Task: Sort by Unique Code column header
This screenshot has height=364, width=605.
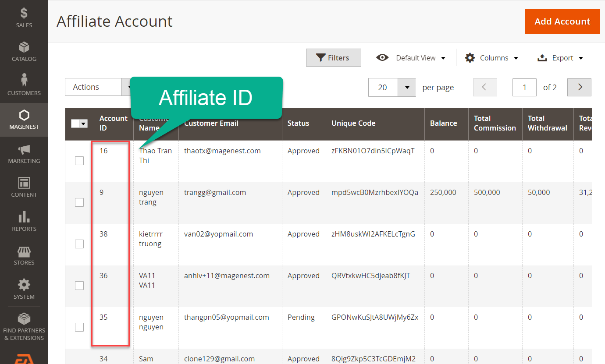Action: tap(375, 124)
